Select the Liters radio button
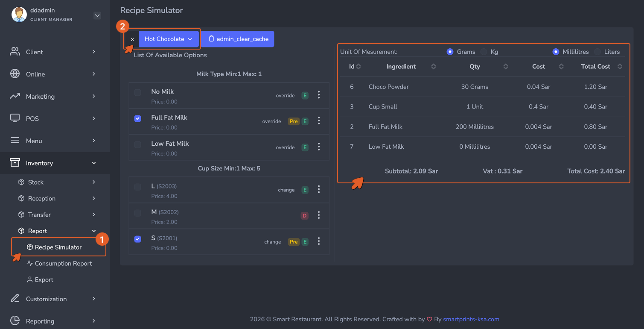This screenshot has width=644, height=329. point(597,52)
